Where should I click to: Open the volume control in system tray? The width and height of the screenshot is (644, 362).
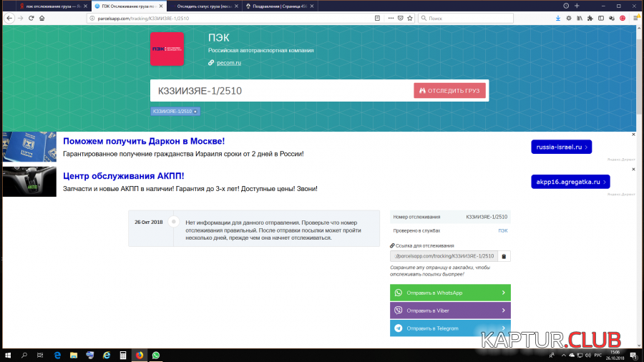[x=587, y=356]
